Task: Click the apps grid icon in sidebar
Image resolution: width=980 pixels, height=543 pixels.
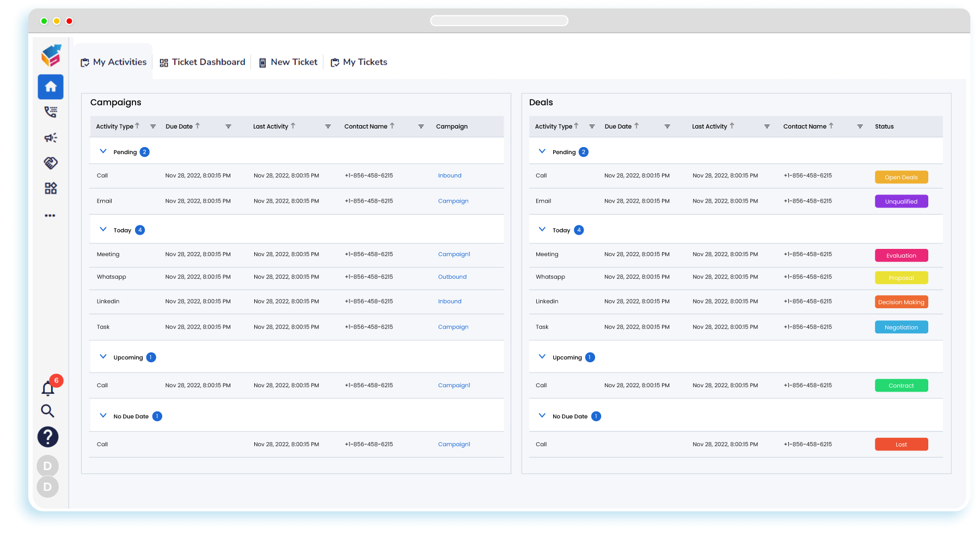Action: [x=50, y=188]
